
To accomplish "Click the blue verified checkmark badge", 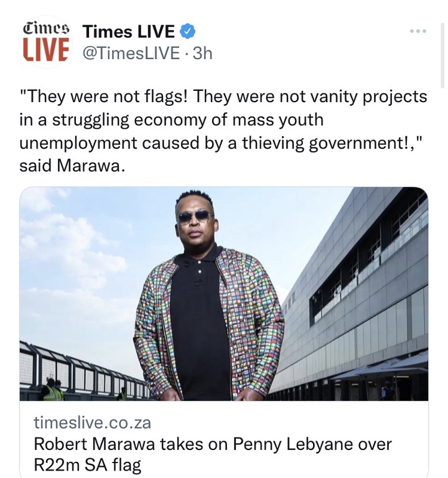I will 188,31.
